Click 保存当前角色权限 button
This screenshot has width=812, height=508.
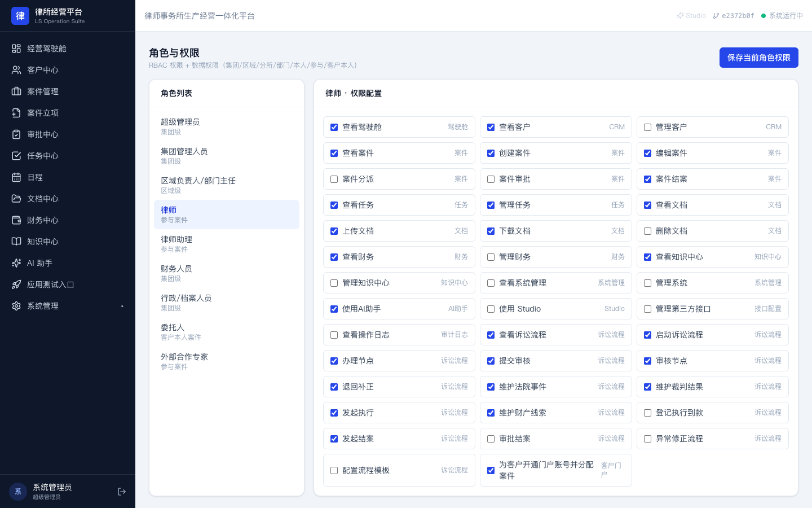[759, 58]
